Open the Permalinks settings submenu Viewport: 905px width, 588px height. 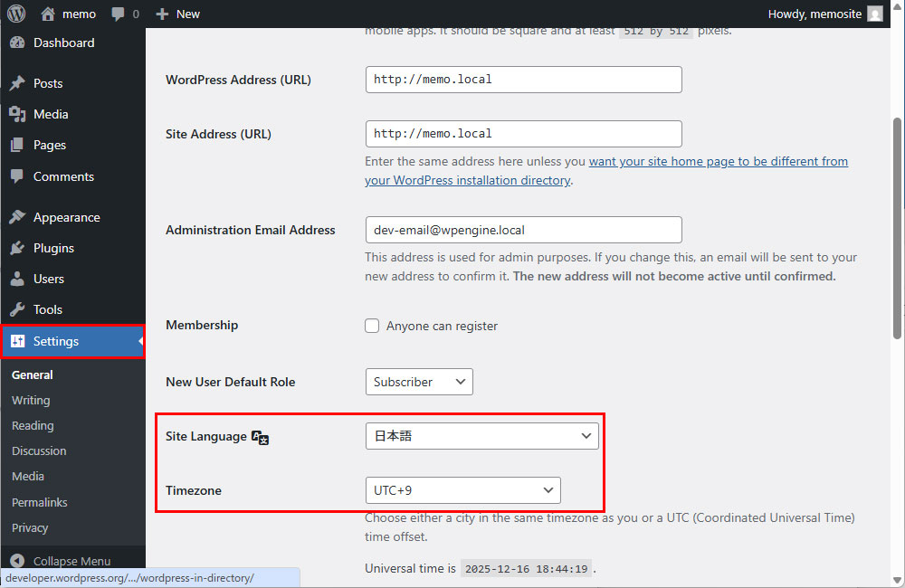[x=40, y=502]
